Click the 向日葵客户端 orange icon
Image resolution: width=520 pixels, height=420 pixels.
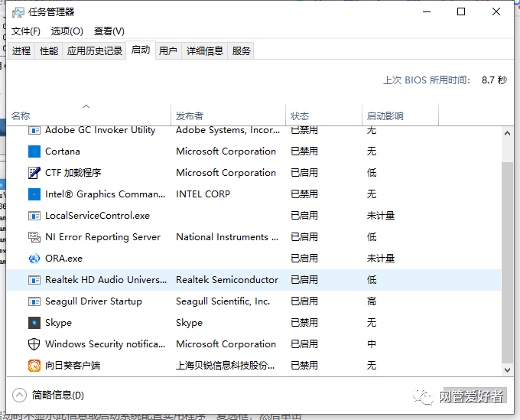click(x=34, y=366)
